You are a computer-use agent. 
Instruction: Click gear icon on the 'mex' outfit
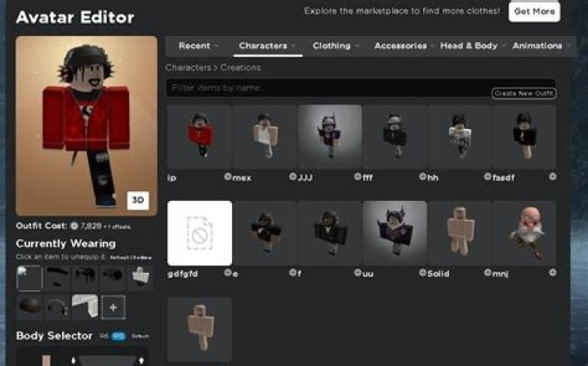292,176
